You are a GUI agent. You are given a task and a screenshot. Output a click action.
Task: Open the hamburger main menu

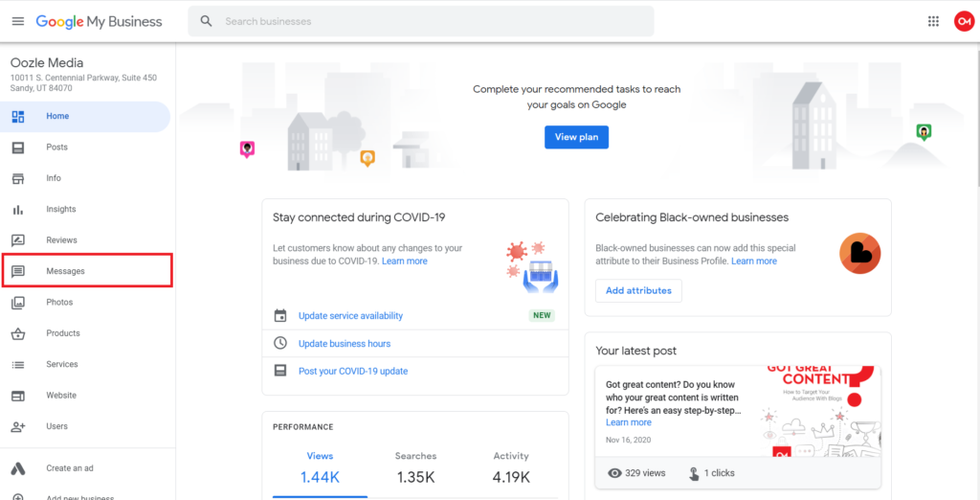pyautogui.click(x=18, y=21)
